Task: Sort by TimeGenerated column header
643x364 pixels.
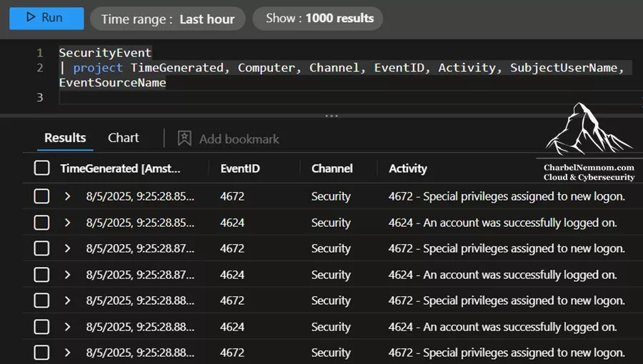Action: tap(120, 168)
